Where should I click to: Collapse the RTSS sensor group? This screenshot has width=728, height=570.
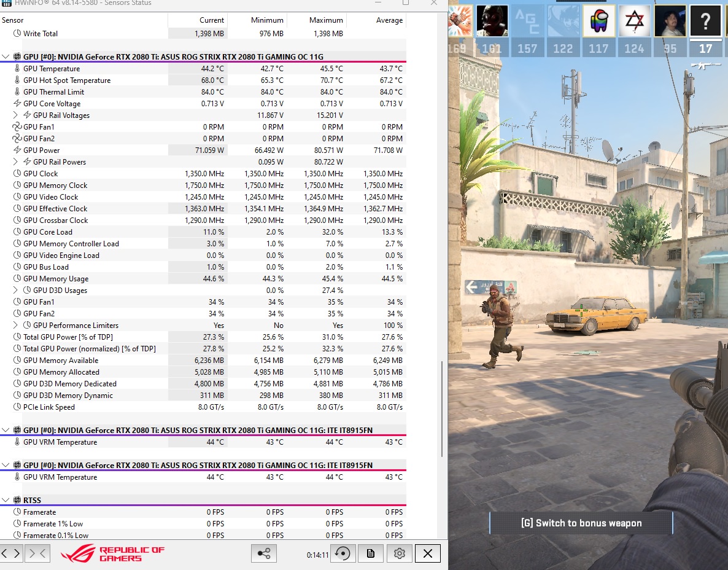point(5,500)
